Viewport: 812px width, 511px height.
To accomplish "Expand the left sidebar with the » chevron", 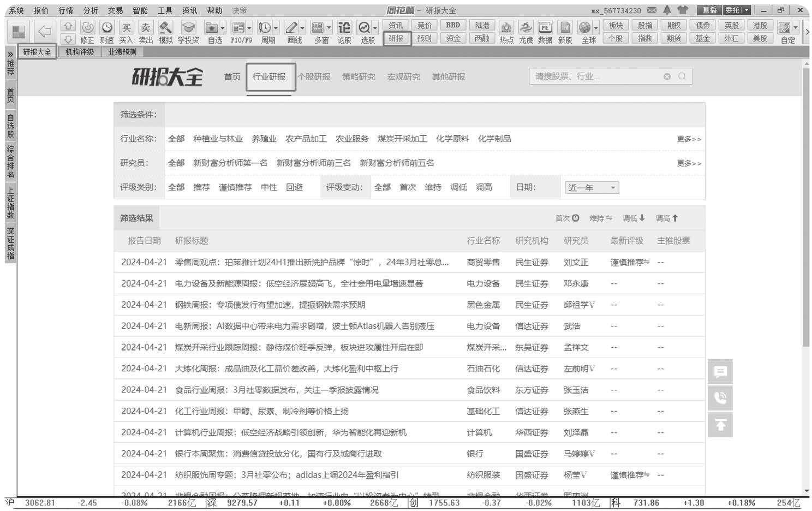I will click(10, 54).
